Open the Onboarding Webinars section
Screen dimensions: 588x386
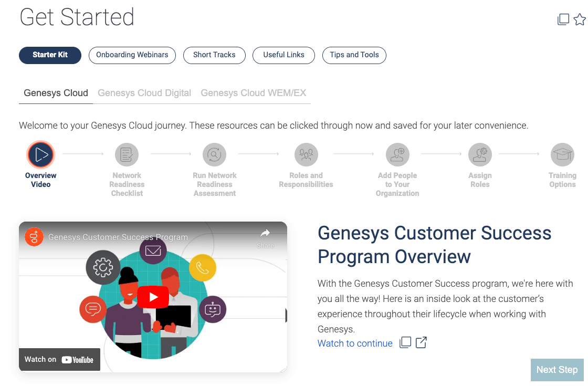tap(132, 55)
